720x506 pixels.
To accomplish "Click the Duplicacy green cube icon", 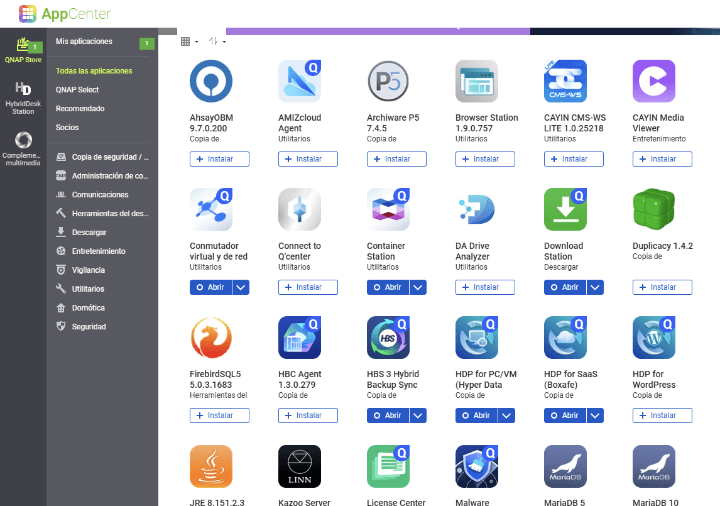I will tap(654, 209).
